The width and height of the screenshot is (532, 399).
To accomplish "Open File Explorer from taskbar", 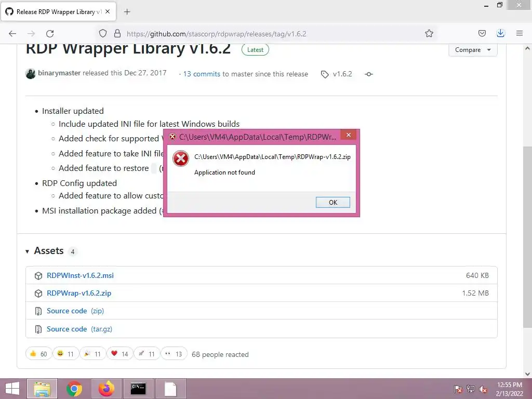I will point(42,389).
